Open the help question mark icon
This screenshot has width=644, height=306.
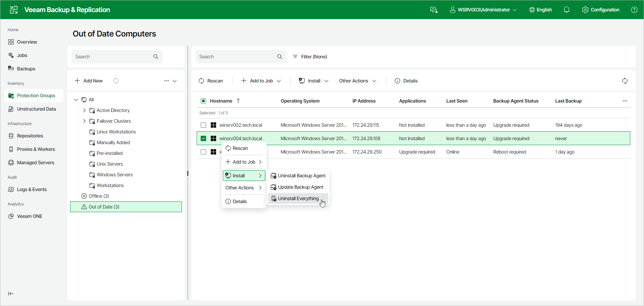coord(634,10)
